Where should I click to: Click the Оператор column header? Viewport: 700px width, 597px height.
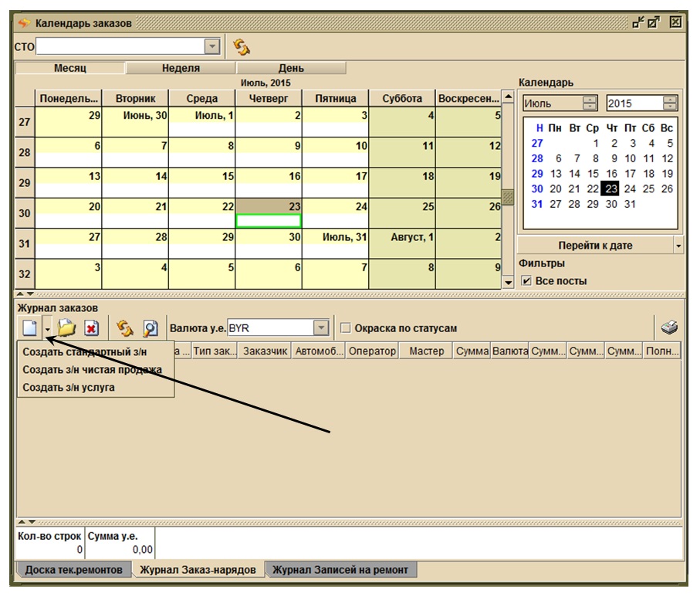[x=372, y=351]
